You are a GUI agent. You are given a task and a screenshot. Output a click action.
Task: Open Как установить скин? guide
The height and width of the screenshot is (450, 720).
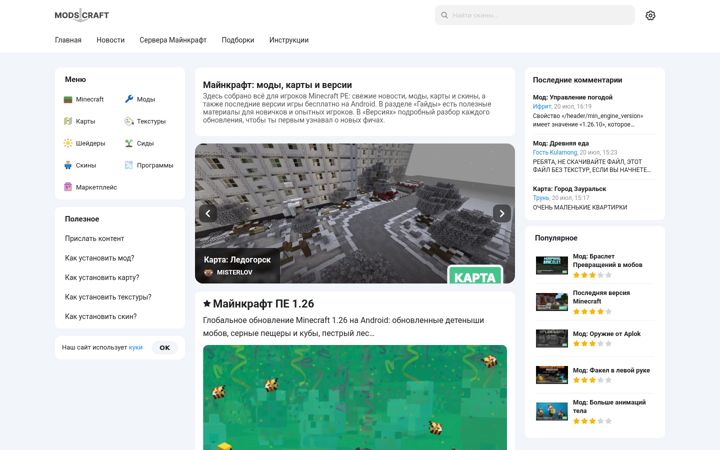coord(101,316)
